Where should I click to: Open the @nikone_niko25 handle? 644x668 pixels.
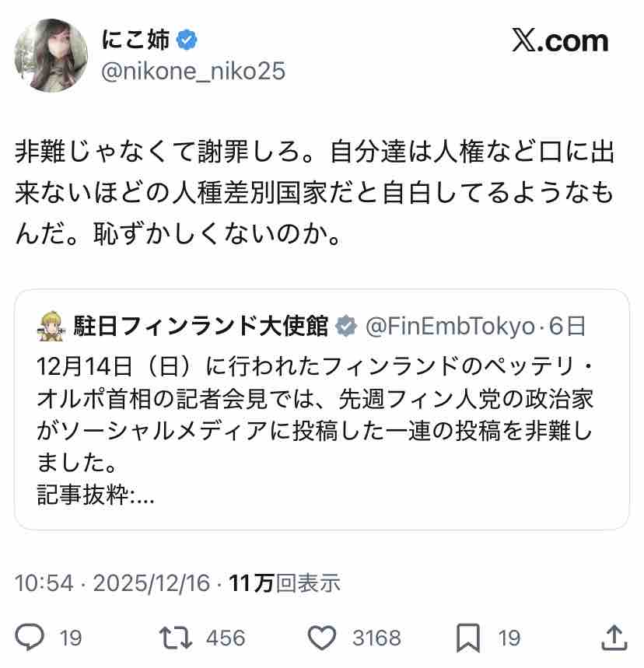193,71
